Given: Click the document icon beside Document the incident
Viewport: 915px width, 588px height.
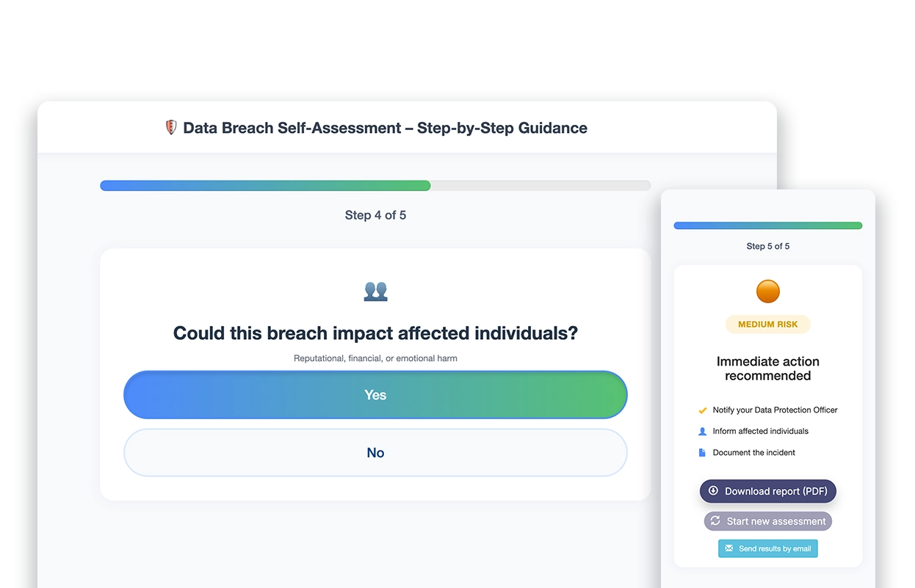Looking at the screenshot, I should (x=702, y=453).
